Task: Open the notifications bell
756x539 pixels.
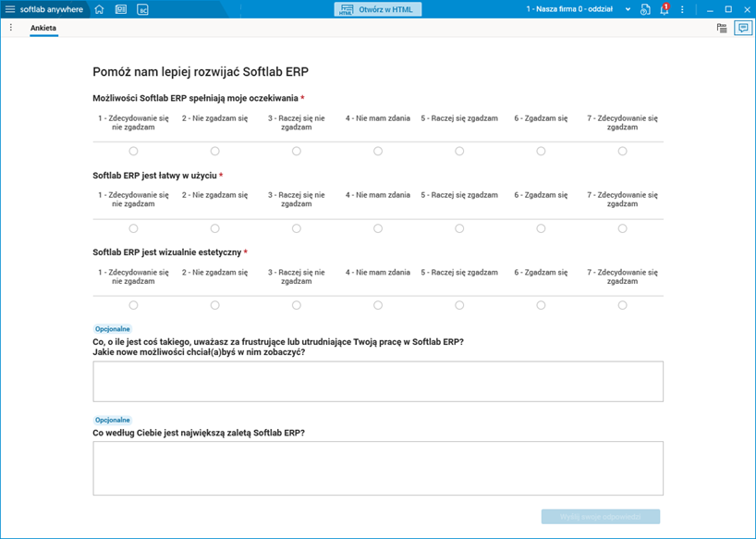Action: pos(665,9)
